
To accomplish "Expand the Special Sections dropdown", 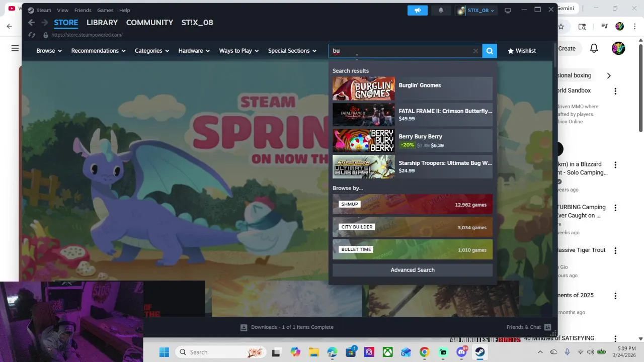I will (x=292, y=51).
